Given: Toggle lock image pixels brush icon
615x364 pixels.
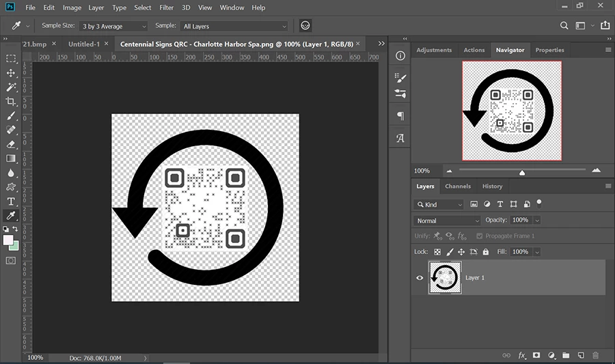Looking at the screenshot, I should [x=450, y=252].
